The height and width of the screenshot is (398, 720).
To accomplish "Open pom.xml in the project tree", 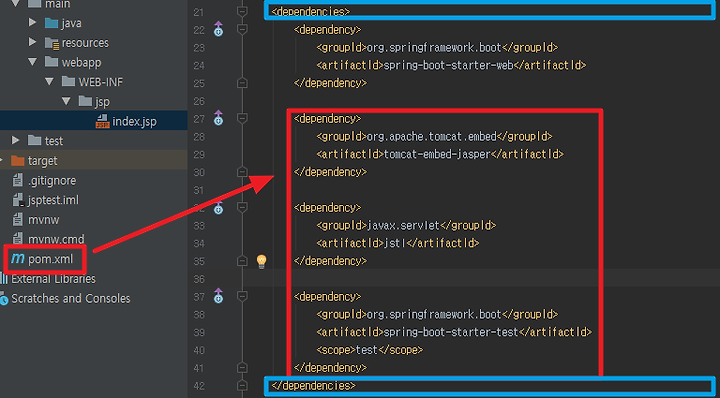I will [51, 259].
